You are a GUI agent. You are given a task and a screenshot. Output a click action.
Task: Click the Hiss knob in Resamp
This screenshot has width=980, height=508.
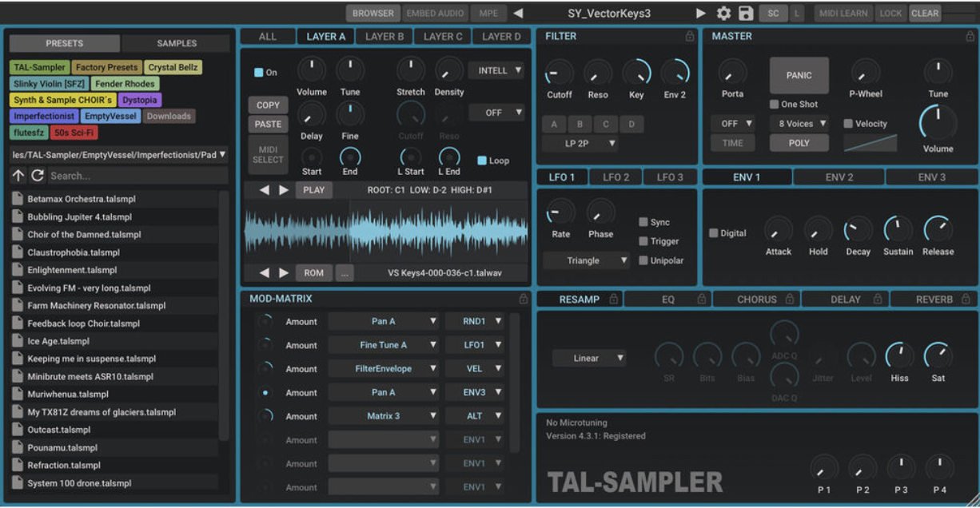[899, 356]
